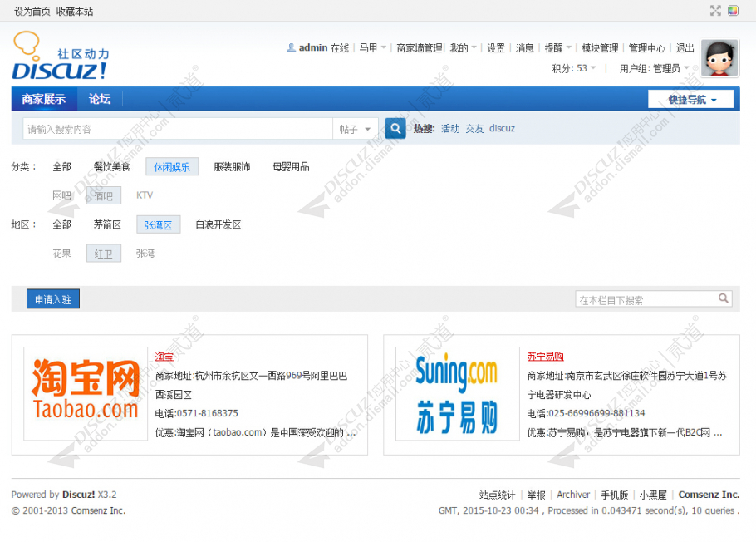Select category 母婴用品
Viewport: 756px width, 542px height.
[292, 167]
